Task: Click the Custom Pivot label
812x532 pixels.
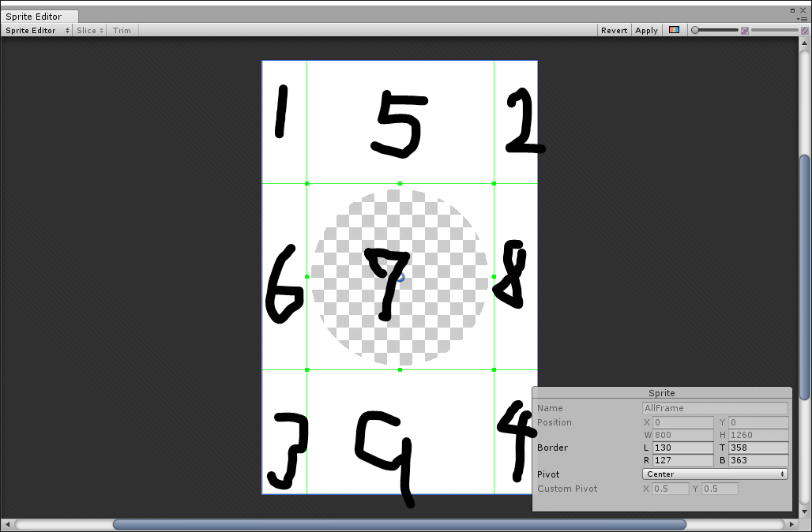Action: tap(567, 489)
